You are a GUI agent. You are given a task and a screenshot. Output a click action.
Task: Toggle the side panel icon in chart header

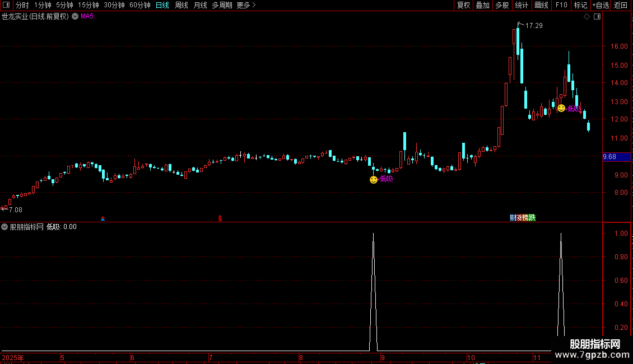(x=597, y=17)
